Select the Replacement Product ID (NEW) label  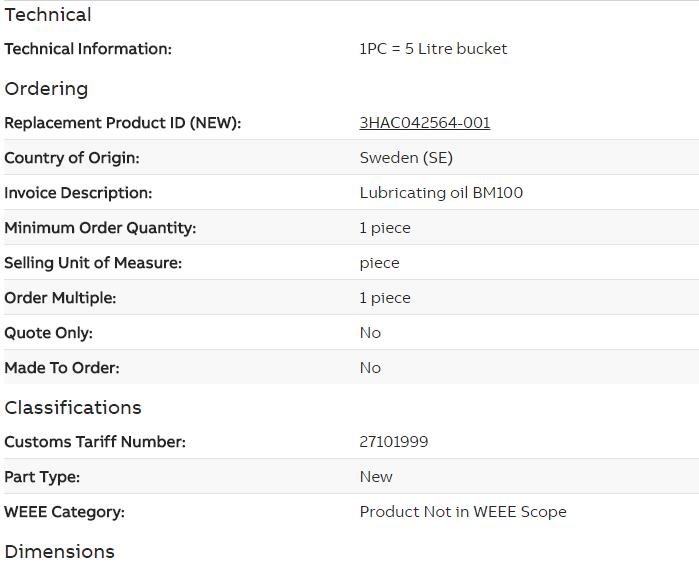pyautogui.click(x=122, y=123)
